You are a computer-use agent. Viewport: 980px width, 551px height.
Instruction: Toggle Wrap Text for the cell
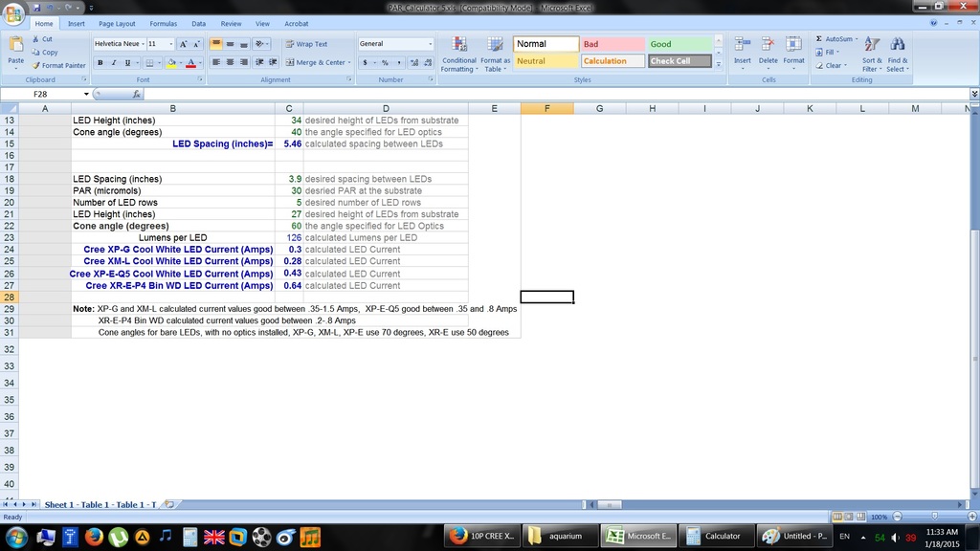click(x=306, y=44)
